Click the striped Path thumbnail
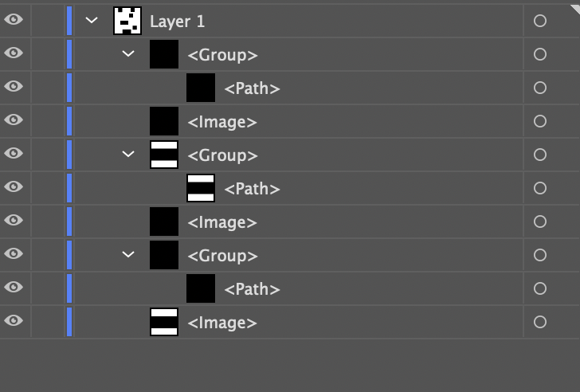This screenshot has height=392, width=580. (x=201, y=188)
